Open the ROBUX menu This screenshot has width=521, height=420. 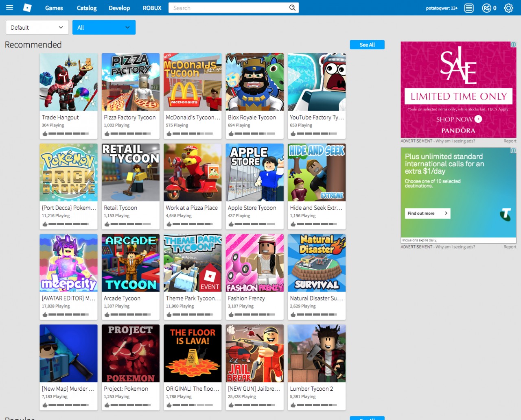point(152,8)
